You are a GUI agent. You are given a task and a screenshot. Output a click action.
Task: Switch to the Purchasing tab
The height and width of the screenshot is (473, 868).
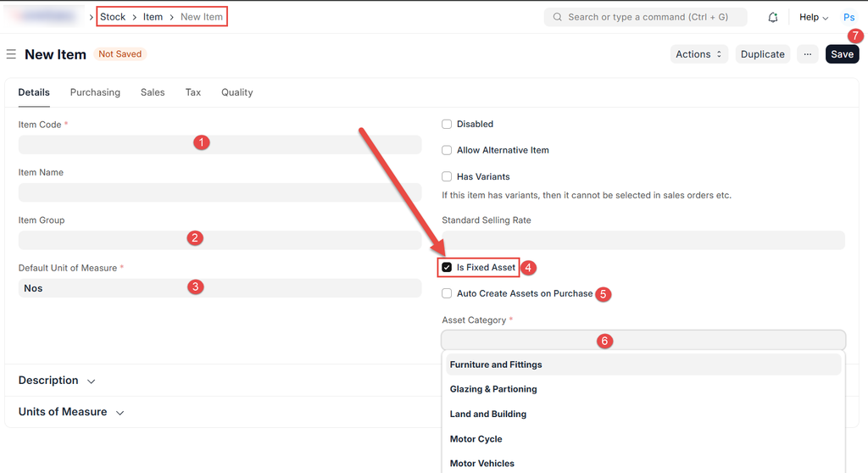[x=95, y=92]
